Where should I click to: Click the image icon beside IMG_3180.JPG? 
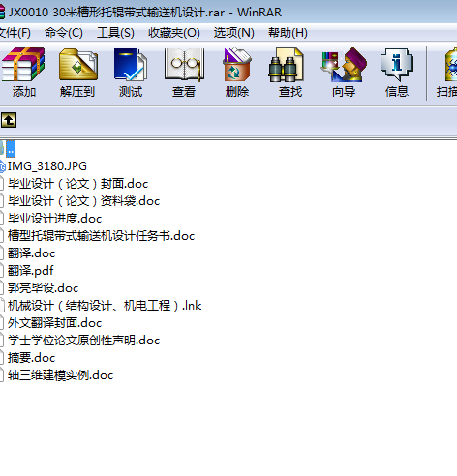click(x=3, y=166)
